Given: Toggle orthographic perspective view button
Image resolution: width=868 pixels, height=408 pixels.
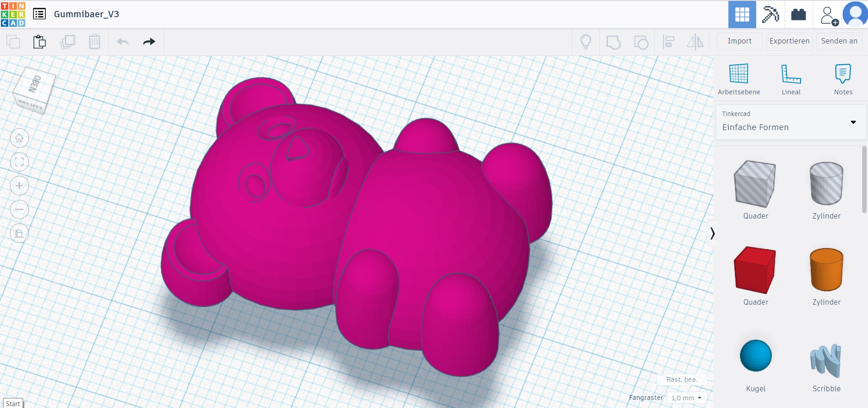Looking at the screenshot, I should click(19, 233).
